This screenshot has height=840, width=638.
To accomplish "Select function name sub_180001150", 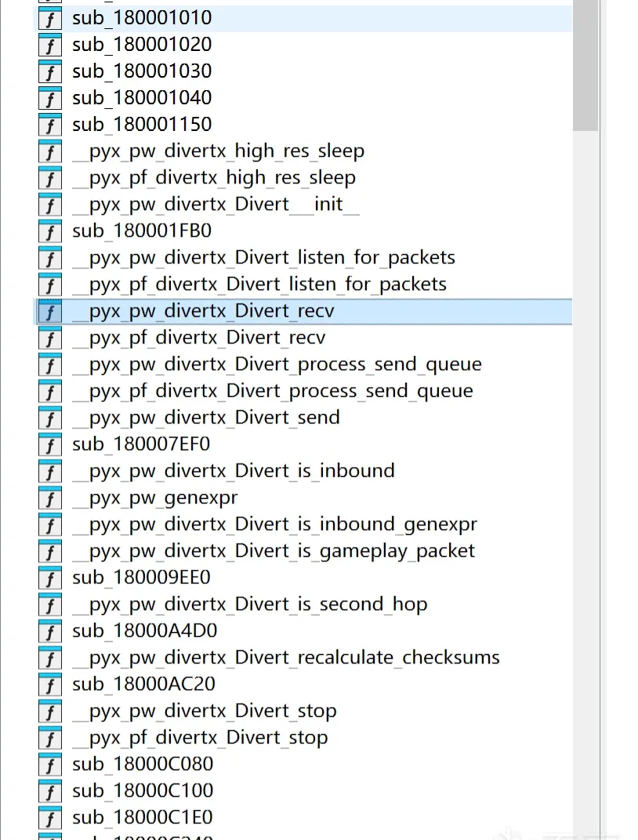I will (x=142, y=124).
